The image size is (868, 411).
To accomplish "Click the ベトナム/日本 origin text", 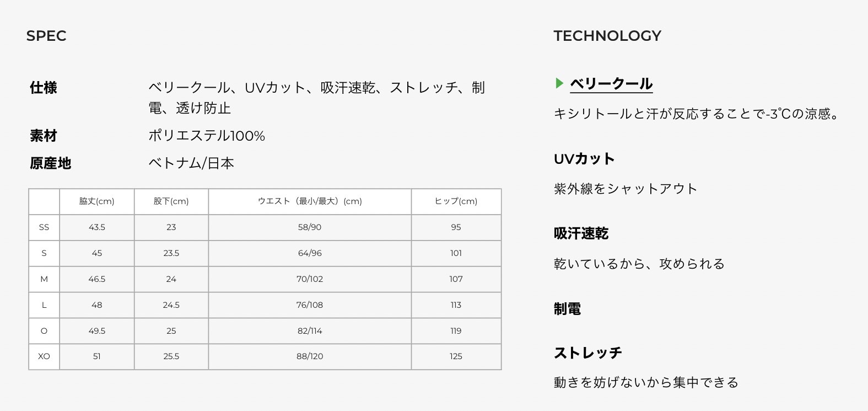I will [x=191, y=163].
